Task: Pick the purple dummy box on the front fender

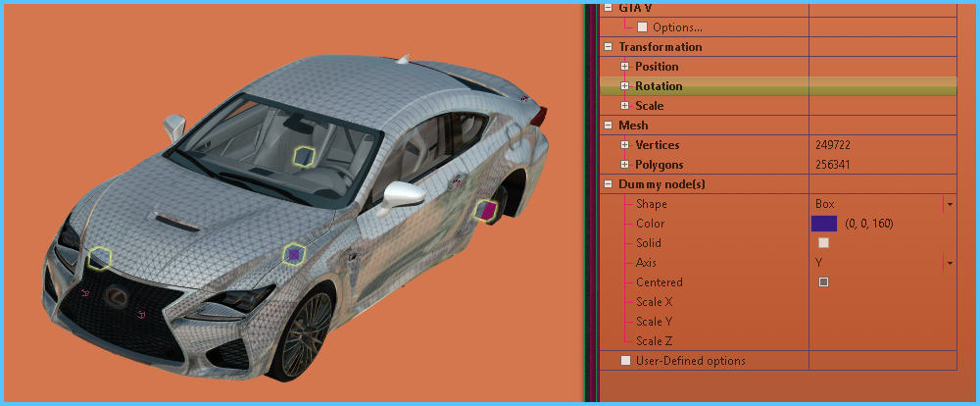Action: click(x=292, y=254)
